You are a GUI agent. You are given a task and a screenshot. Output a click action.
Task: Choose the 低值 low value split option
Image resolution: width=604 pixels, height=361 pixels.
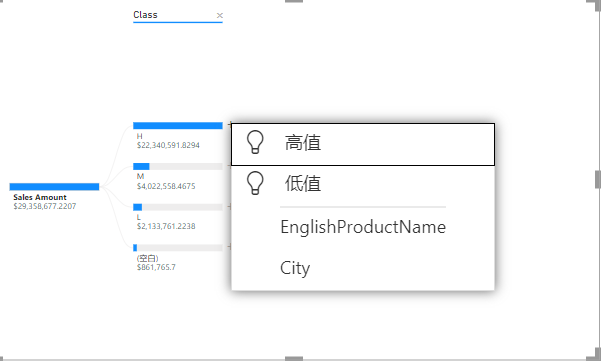tap(363, 184)
